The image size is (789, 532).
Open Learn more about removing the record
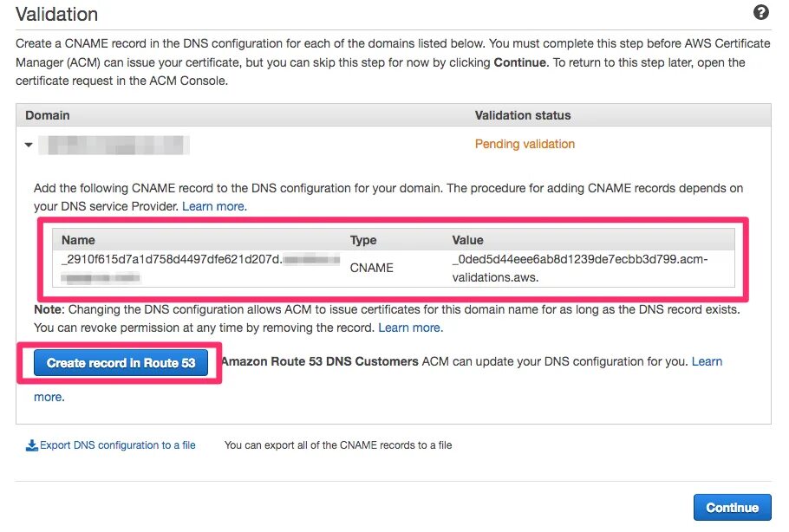tap(409, 328)
